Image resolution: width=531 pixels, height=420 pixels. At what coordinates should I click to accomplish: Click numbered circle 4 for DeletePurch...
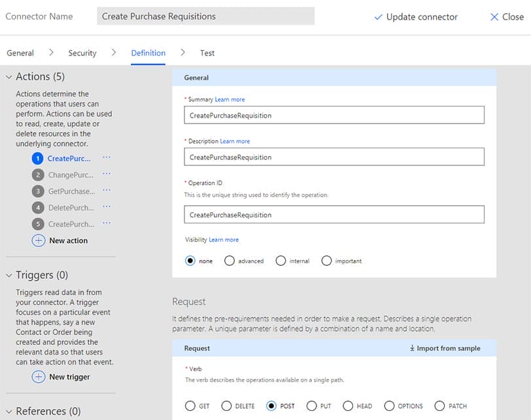[38, 208]
